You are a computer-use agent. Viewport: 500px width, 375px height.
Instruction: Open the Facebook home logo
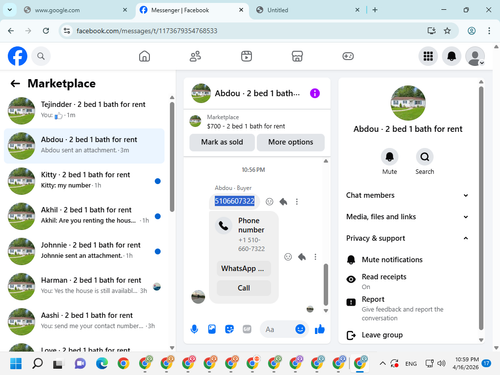(17, 56)
